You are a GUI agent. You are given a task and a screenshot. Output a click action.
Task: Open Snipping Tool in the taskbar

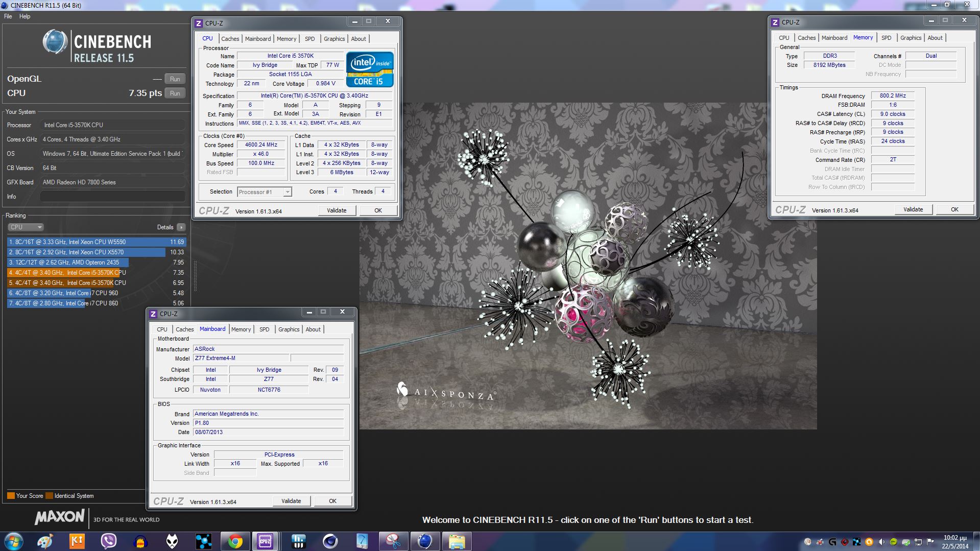pos(393,541)
